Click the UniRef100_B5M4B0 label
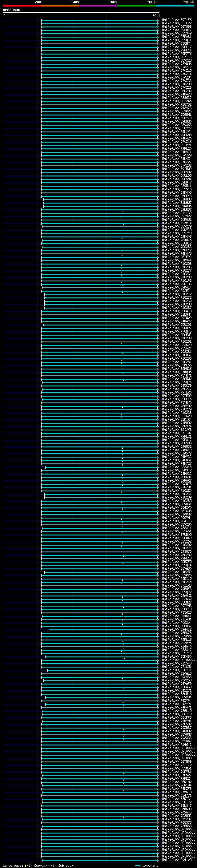 point(177,656)
